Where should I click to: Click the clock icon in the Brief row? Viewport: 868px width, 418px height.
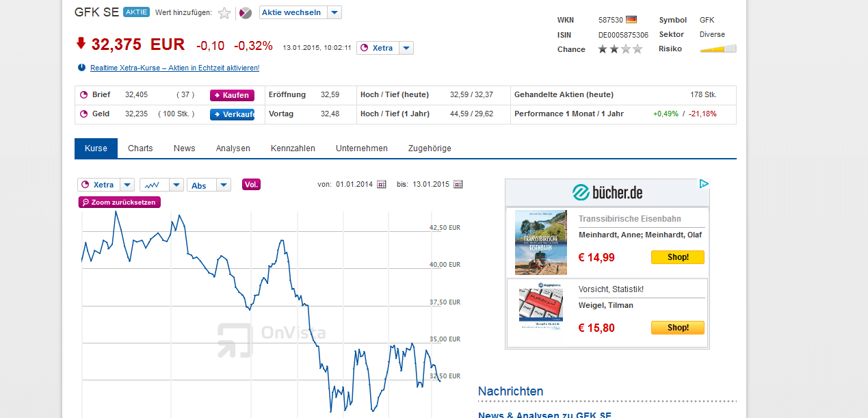pyautogui.click(x=84, y=95)
